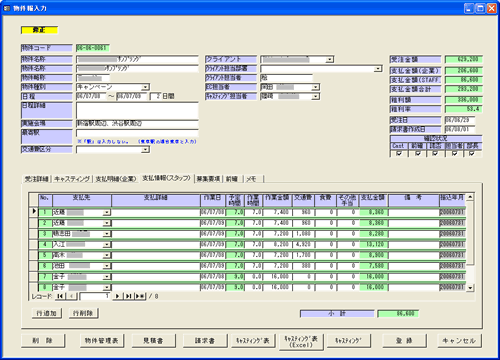Open the 物件管理表 report button
Viewport: 500px width, 360px height.
click(102, 341)
